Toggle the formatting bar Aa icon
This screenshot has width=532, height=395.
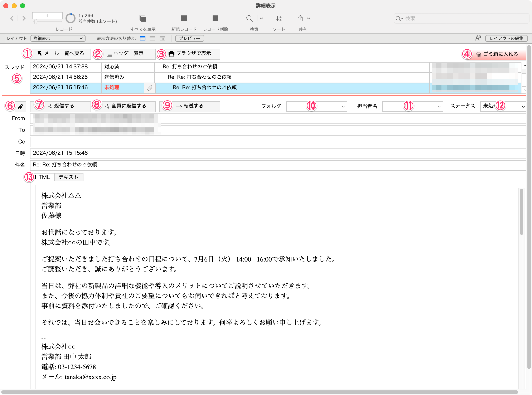[478, 38]
